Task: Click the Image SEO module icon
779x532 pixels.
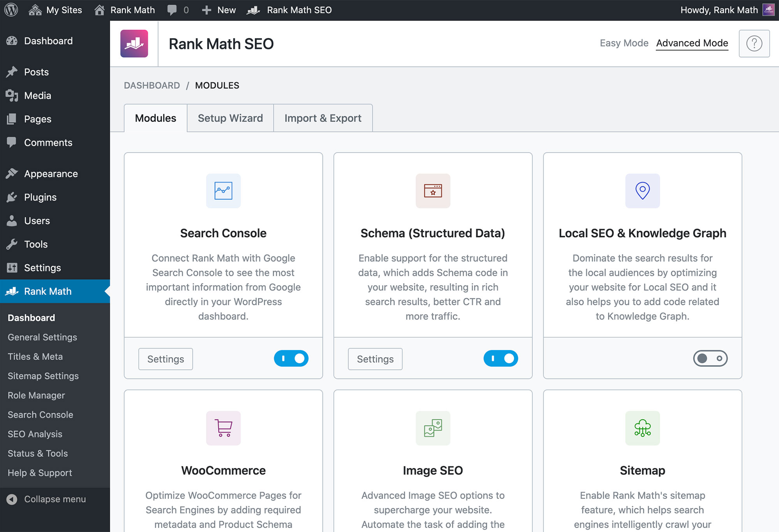Action: pos(432,428)
